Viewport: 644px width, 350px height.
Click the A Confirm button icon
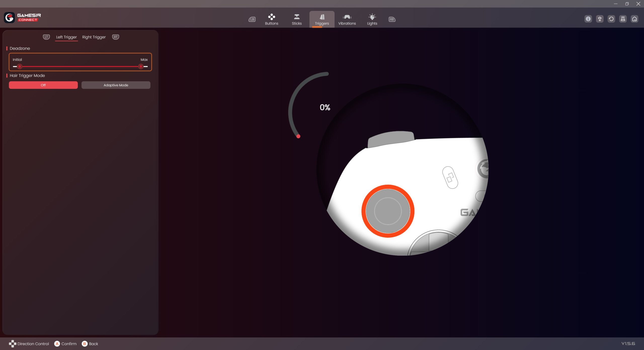pos(57,343)
